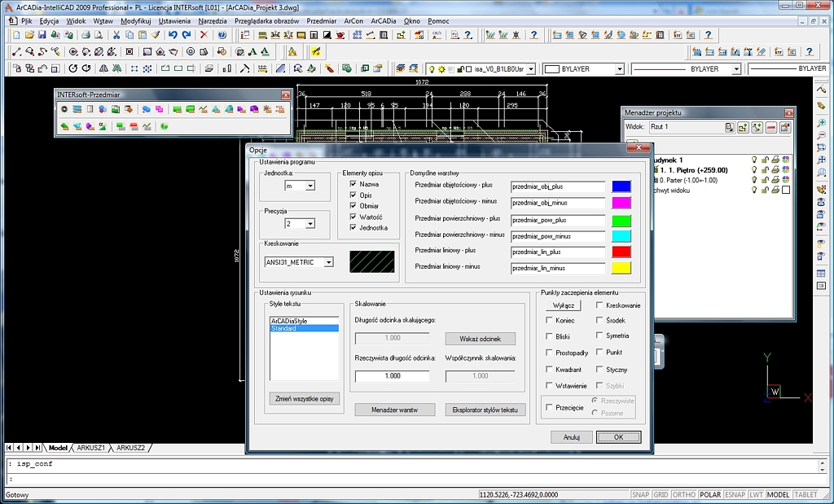
Task: Click the blue round help icon
Action: (x=222, y=35)
